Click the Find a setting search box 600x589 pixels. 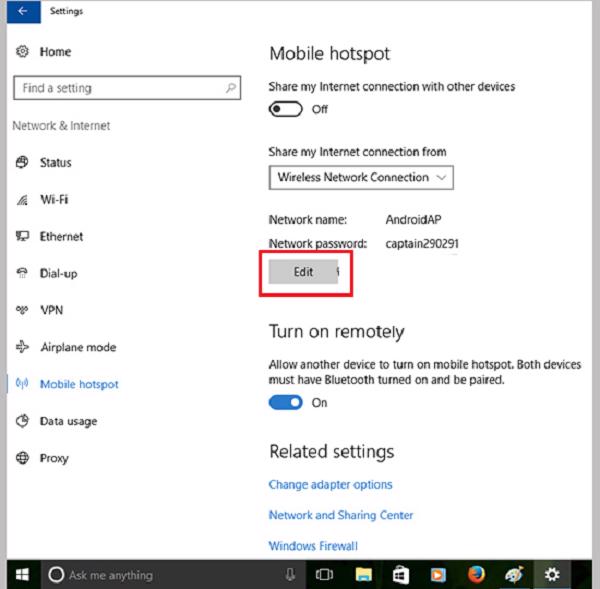126,88
